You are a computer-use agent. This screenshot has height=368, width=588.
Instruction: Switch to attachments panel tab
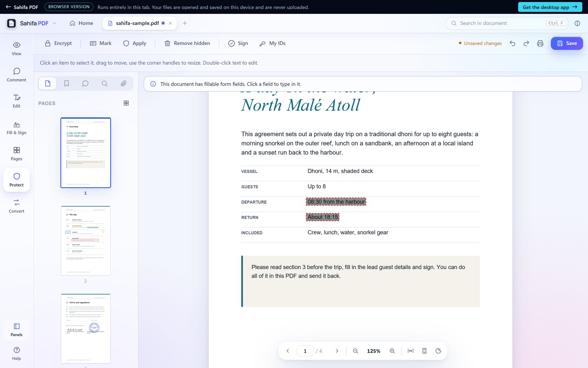point(123,83)
